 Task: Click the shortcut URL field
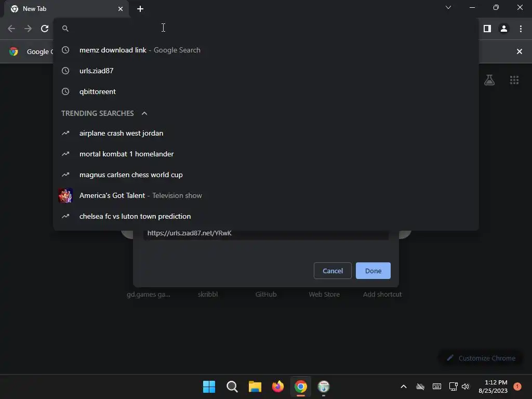point(266,234)
